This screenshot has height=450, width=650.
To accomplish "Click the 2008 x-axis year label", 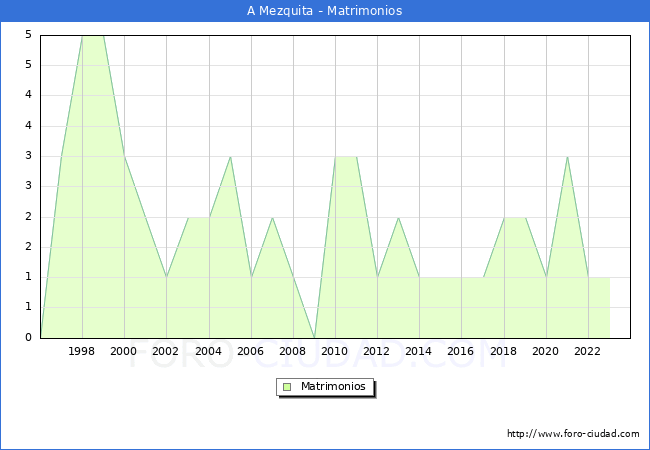I will (x=293, y=351).
